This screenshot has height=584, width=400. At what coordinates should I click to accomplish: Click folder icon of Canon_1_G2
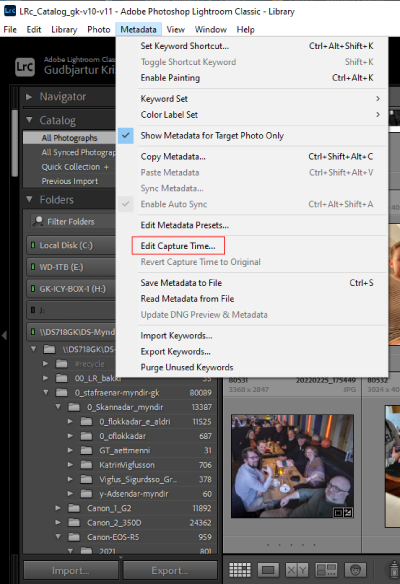tap(74, 508)
